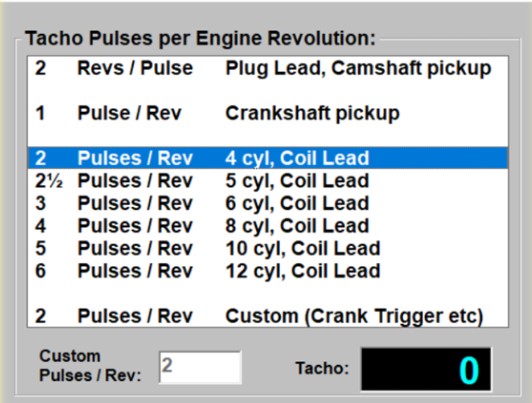The width and height of the screenshot is (532, 403).
Task: Click the cyan 0 in the Tacho display
Action: tap(469, 370)
